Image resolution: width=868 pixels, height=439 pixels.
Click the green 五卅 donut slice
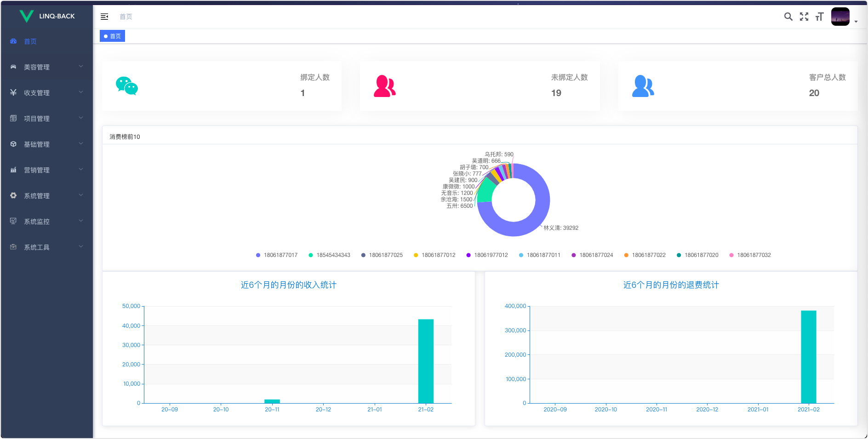pos(486,192)
